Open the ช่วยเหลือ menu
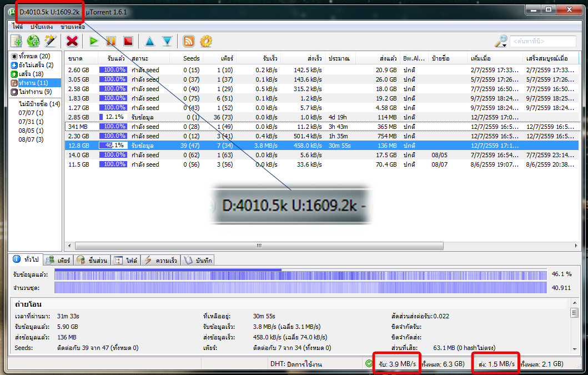Viewport: 588px width, 375px height. click(73, 27)
